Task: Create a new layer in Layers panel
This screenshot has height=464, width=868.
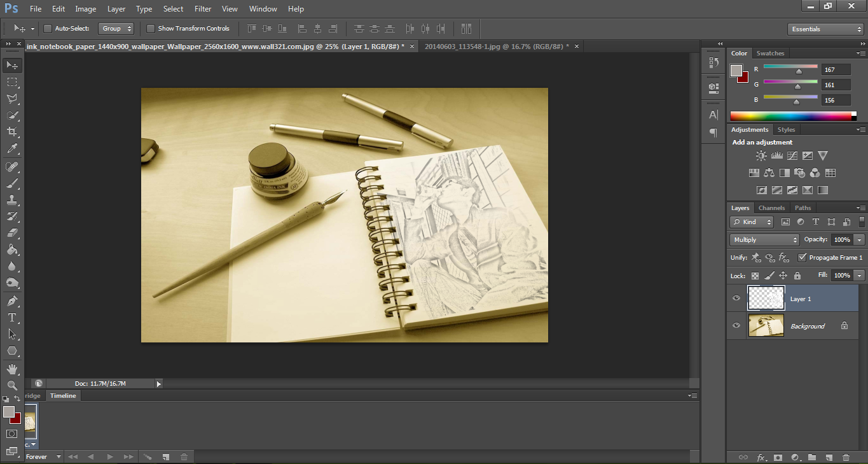Action: pyautogui.click(x=829, y=457)
